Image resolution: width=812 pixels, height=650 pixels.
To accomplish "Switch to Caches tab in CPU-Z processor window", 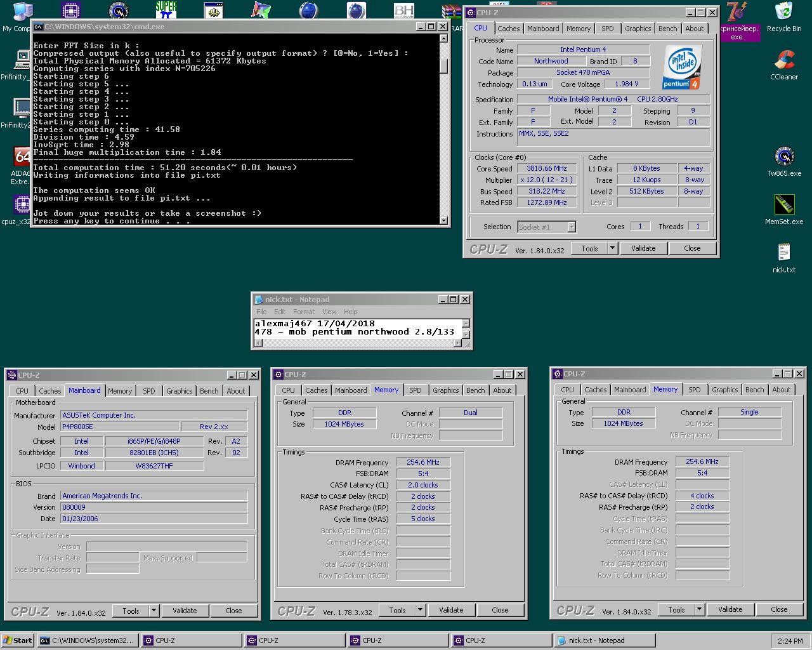I will [508, 29].
